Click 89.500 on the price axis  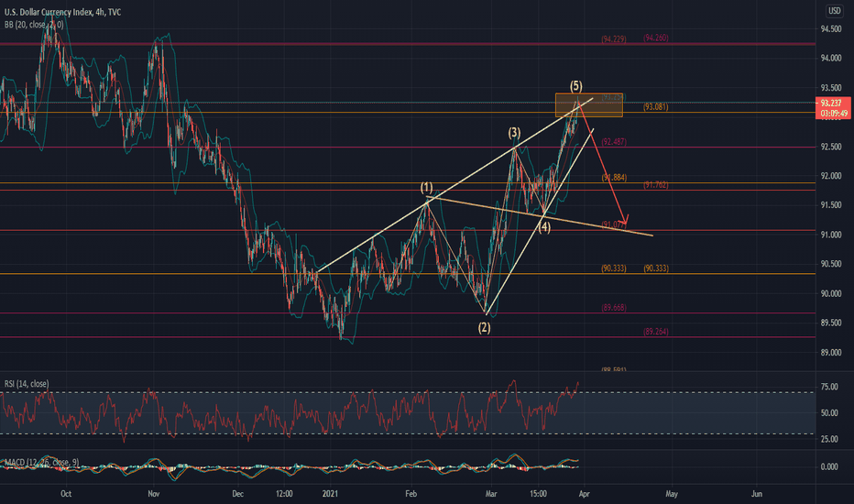tap(831, 323)
